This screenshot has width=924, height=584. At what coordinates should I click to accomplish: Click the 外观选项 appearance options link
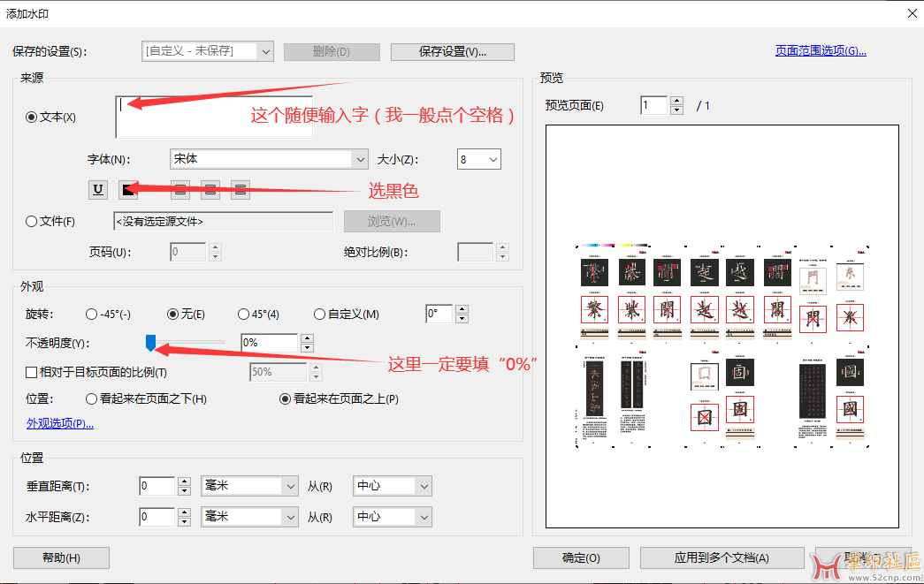[60, 423]
